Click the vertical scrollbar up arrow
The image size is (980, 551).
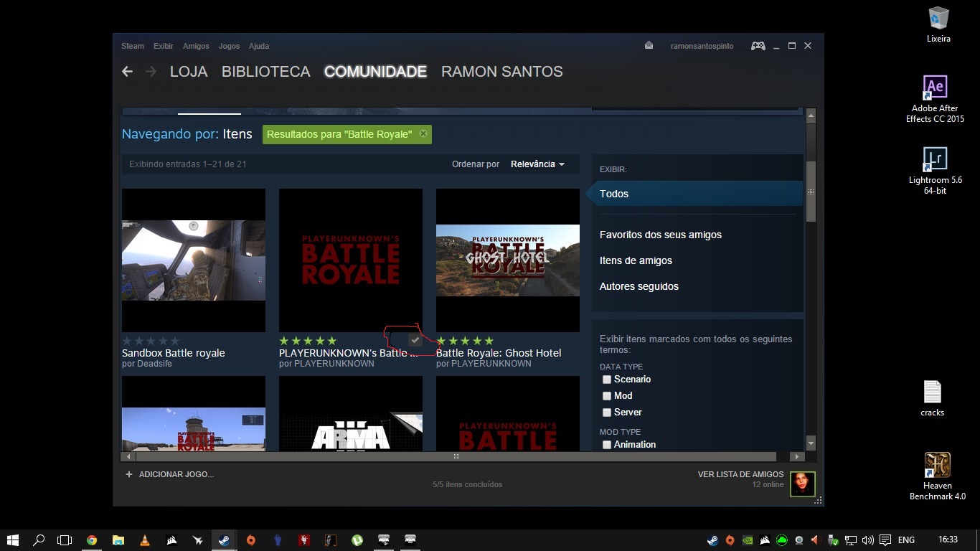pos(811,115)
